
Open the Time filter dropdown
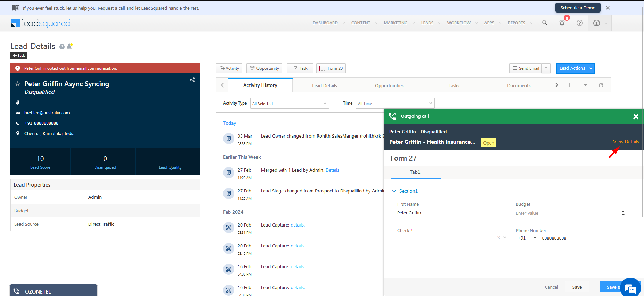click(395, 104)
